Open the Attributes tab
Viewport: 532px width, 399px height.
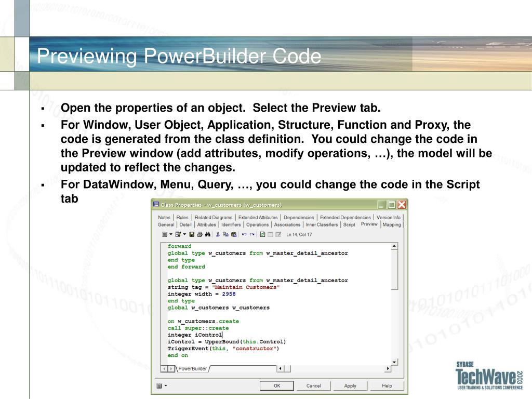pos(206,224)
